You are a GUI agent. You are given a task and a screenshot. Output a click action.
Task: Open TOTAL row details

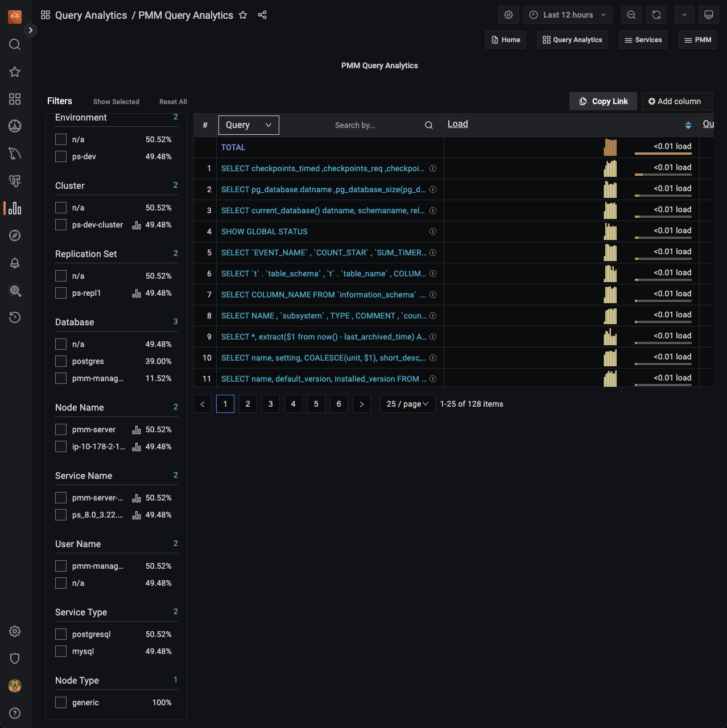tap(233, 147)
